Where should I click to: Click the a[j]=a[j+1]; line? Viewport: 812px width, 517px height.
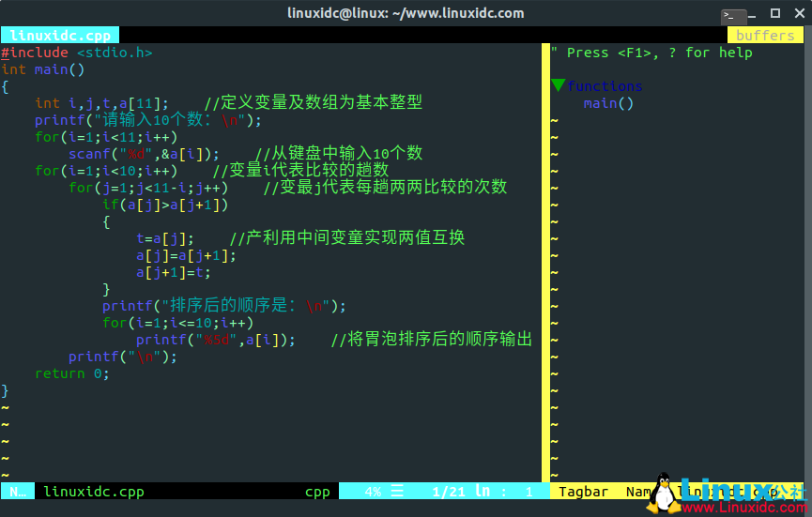[x=187, y=255]
